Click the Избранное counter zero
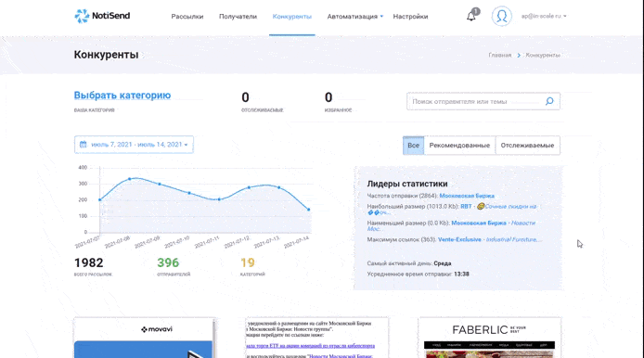 click(328, 97)
